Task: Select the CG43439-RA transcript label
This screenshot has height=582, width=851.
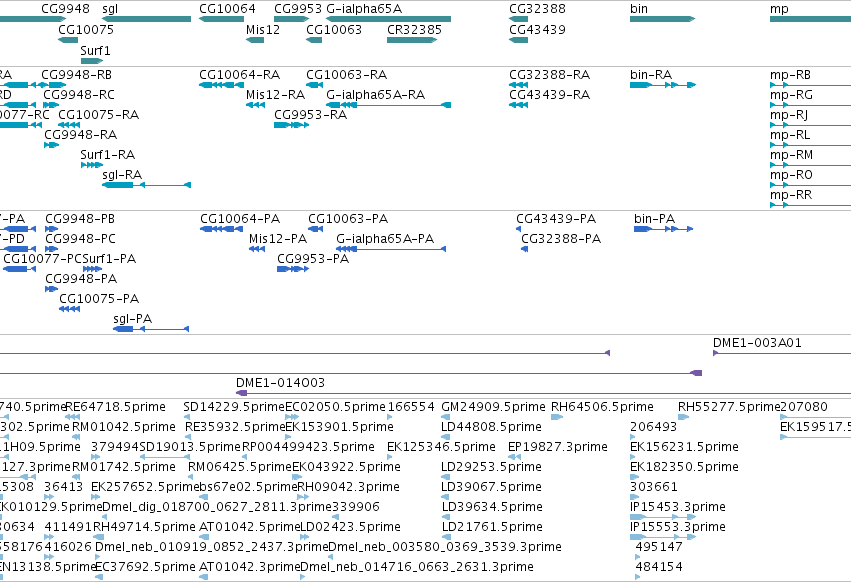Action: click(549, 94)
